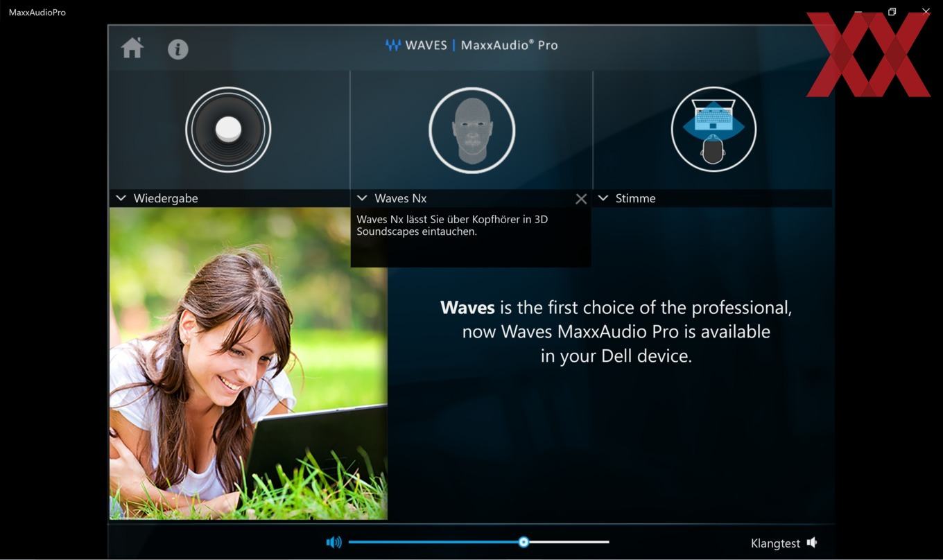Click the Klangtest label
The image size is (943, 560).
(775, 543)
